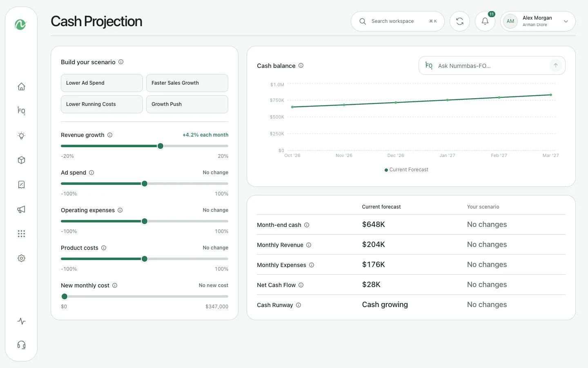Click the $347,000 maximum cost label
Image resolution: width=588 pixels, height=368 pixels.
[217, 307]
